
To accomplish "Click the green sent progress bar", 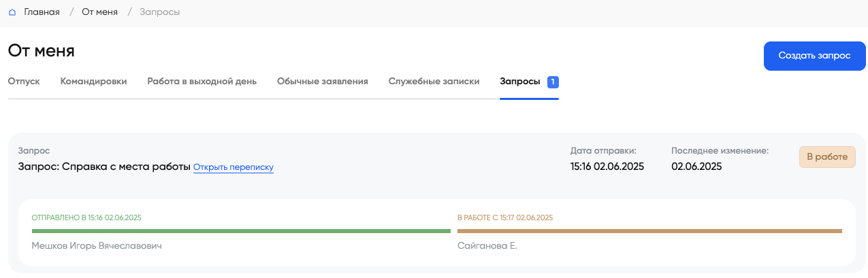I will coord(241,231).
